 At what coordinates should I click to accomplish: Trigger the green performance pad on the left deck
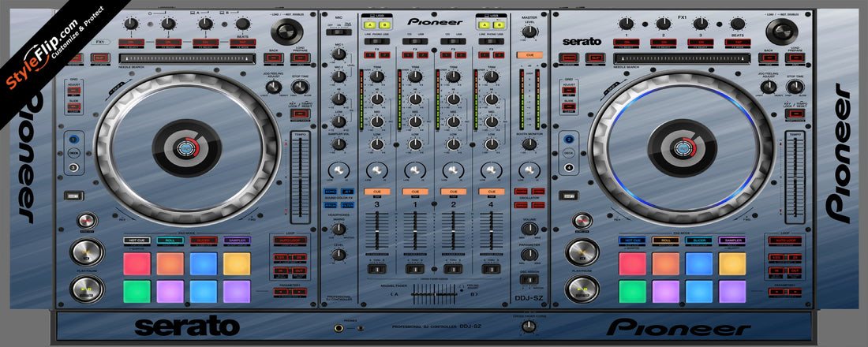click(137, 292)
